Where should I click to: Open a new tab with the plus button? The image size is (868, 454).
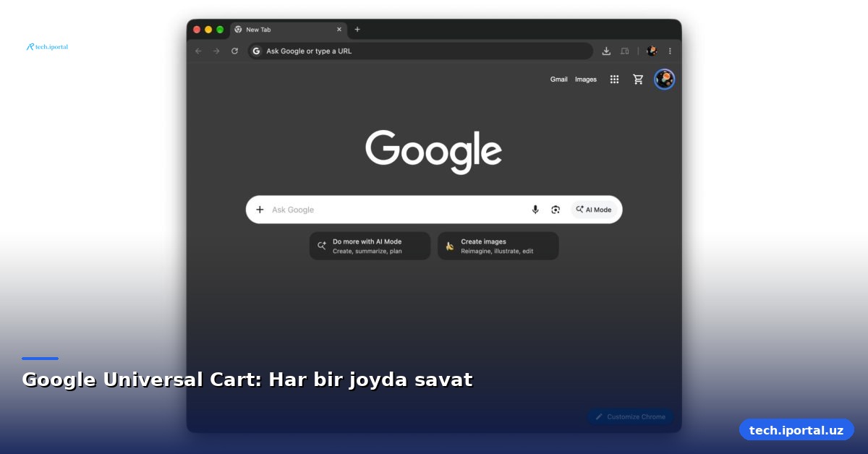click(x=357, y=30)
